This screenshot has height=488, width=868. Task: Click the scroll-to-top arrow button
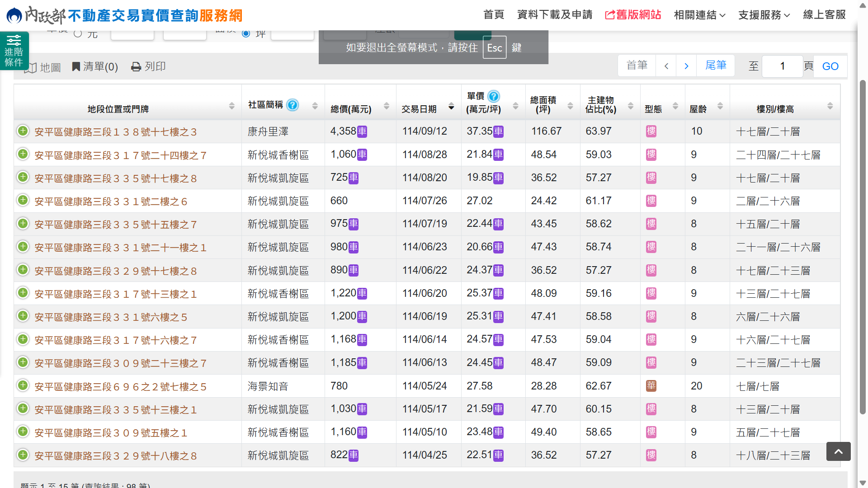[838, 451]
